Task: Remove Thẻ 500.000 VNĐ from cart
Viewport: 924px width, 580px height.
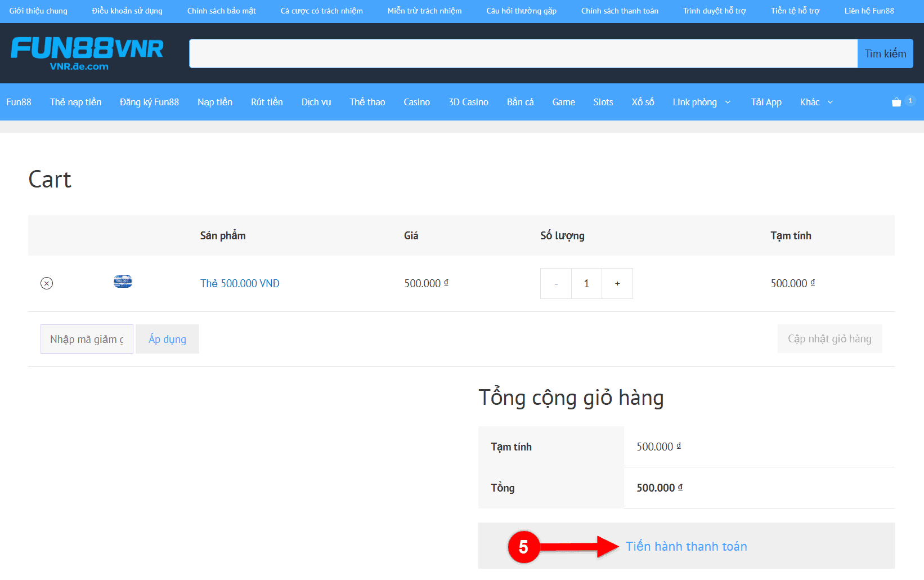Action: pos(47,283)
